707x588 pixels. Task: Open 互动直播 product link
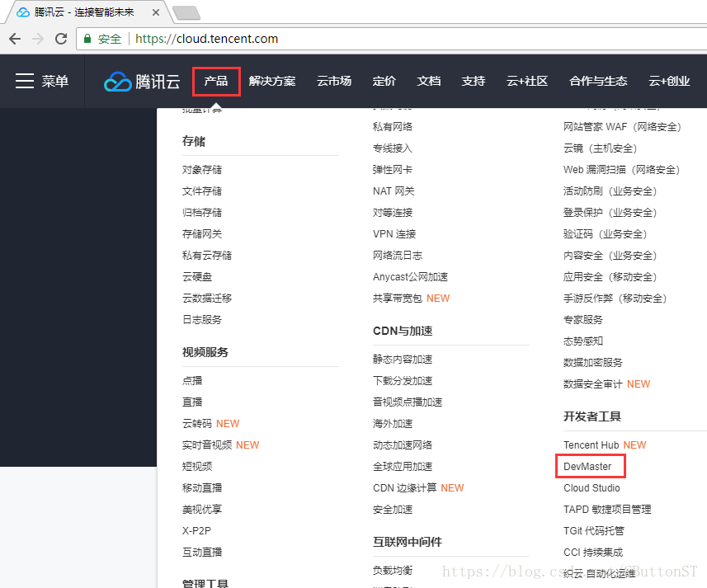coord(202,552)
